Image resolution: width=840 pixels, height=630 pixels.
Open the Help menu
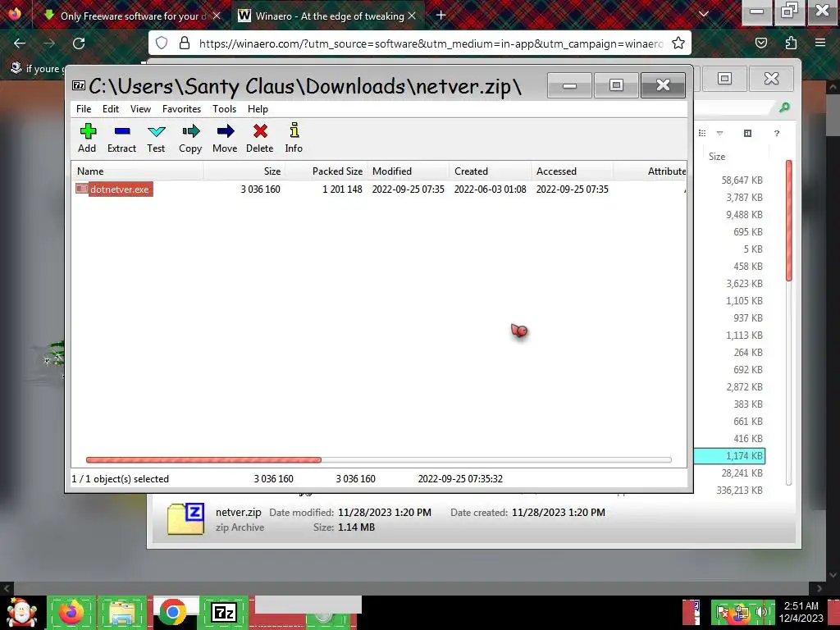(258, 109)
